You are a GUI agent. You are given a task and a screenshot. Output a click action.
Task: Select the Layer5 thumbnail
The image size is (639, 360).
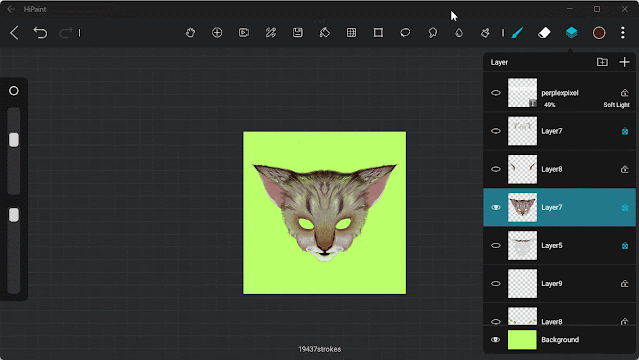522,245
